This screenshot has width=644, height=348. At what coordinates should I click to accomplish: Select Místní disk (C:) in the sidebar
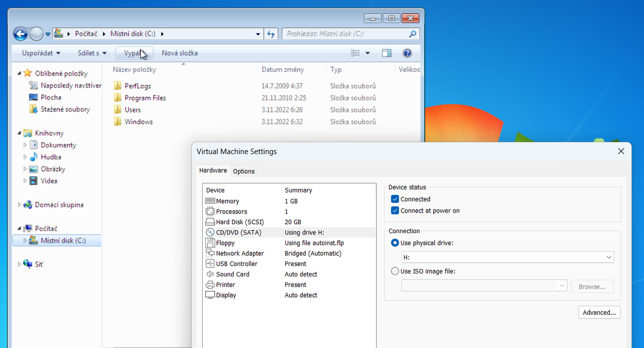pos(57,241)
